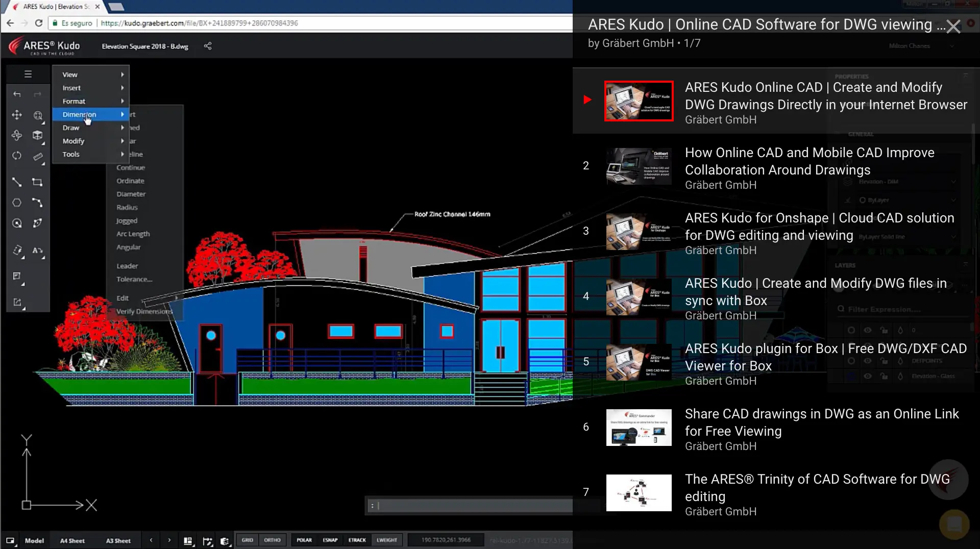Open Tolerance... dialog entry
The height and width of the screenshot is (549, 980).
pos(134,279)
